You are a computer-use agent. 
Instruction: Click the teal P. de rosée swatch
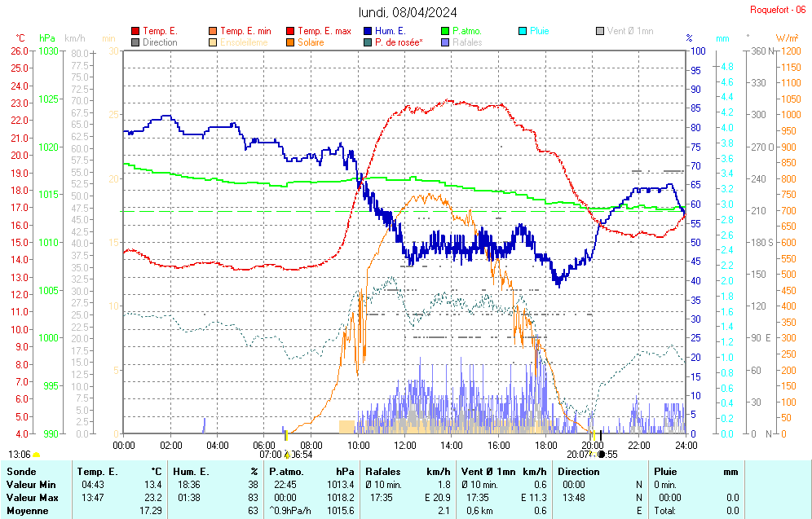368,42
